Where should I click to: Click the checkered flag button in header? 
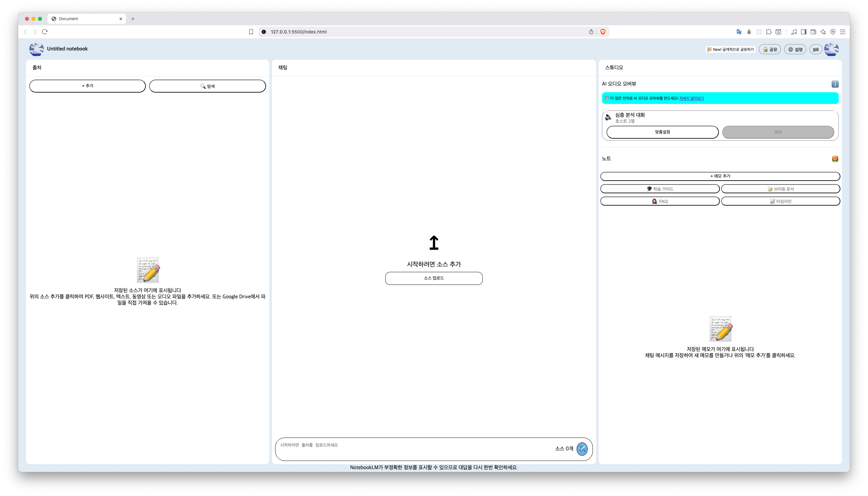(816, 49)
